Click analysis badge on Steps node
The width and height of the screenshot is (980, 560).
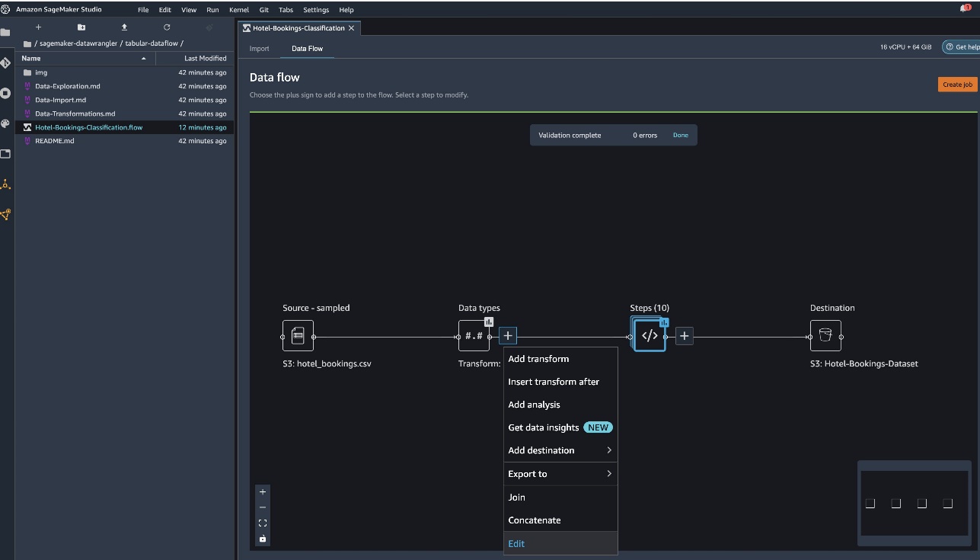(664, 322)
